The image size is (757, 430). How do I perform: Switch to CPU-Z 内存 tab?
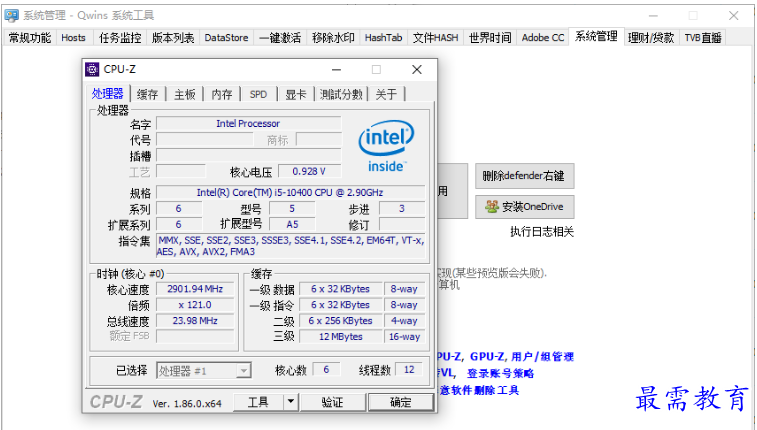222,95
